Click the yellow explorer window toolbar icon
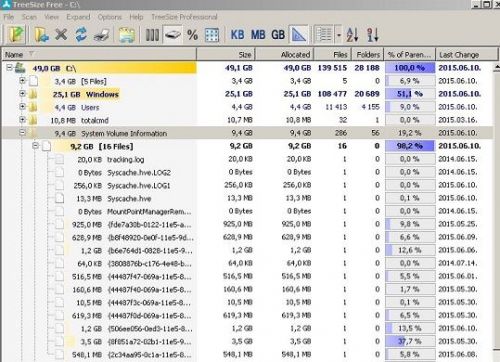The height and width of the screenshot is (362, 500). (127, 35)
